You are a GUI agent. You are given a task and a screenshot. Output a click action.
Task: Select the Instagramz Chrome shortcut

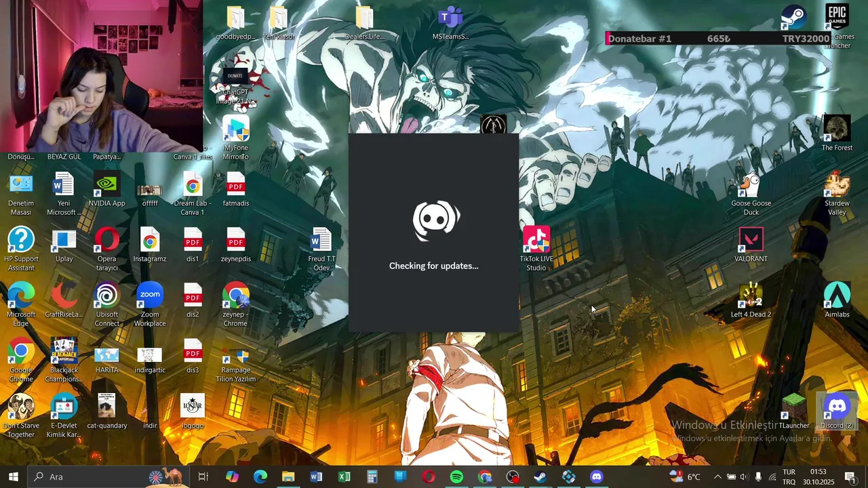coord(150,245)
